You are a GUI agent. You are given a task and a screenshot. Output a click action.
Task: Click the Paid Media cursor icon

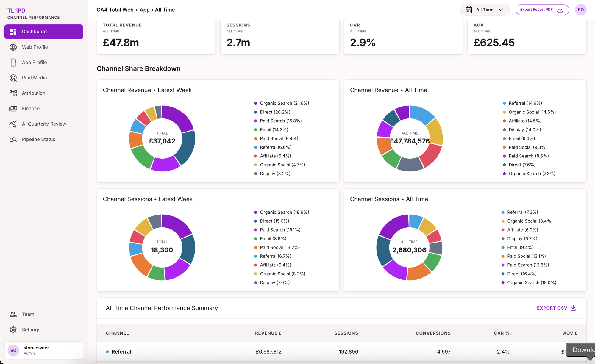pos(13,78)
